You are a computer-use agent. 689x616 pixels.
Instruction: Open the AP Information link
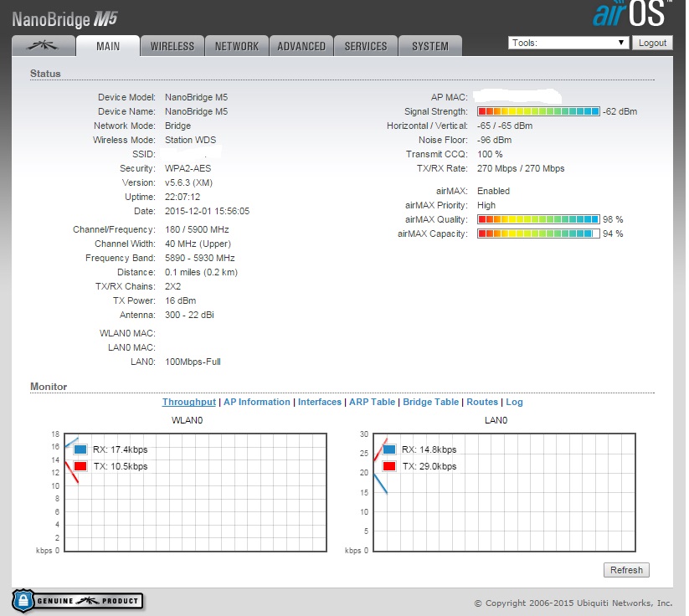coord(256,403)
